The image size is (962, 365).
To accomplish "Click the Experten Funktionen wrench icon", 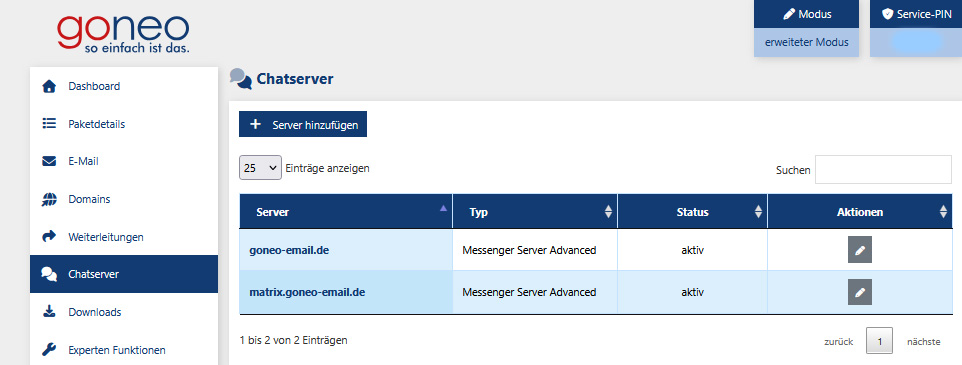I will (x=49, y=350).
